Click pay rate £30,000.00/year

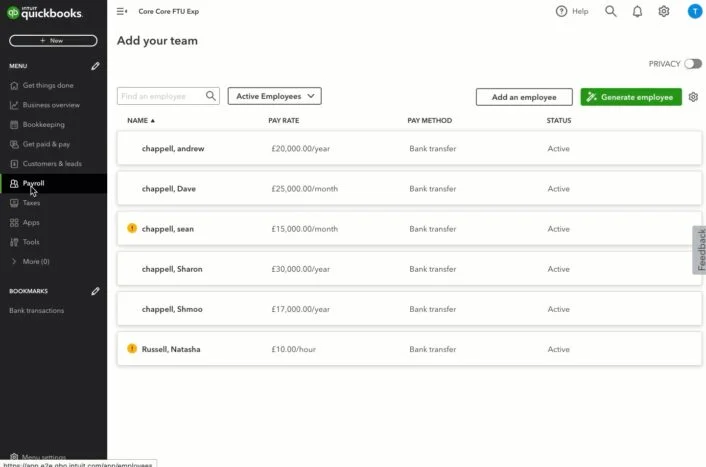301,268
